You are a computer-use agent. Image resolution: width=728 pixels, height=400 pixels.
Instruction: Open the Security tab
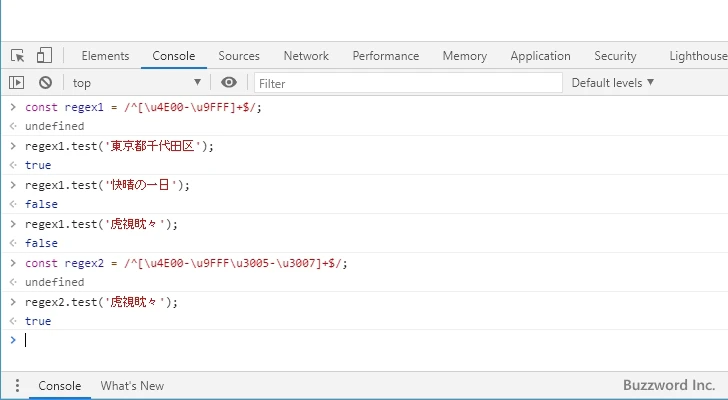[x=615, y=56]
